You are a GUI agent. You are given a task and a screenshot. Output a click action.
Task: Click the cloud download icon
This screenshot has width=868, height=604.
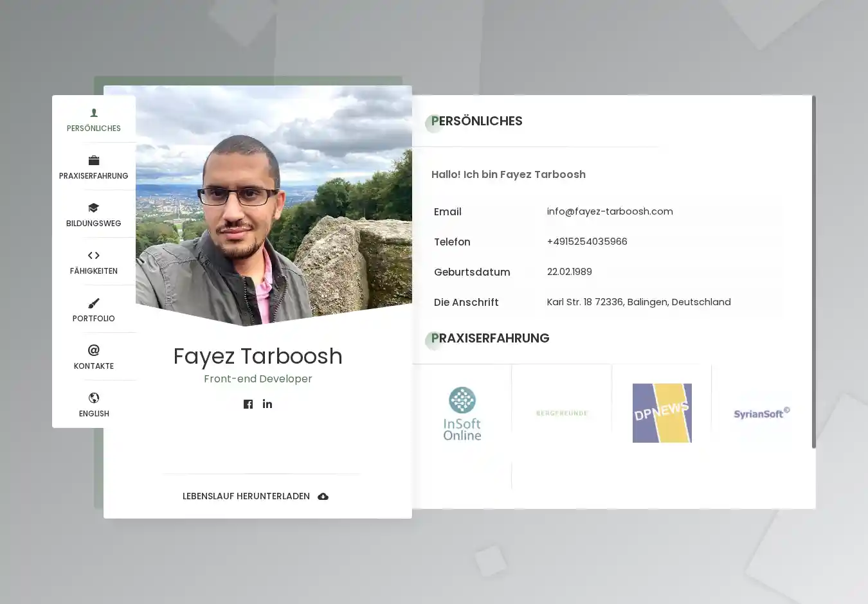(323, 497)
